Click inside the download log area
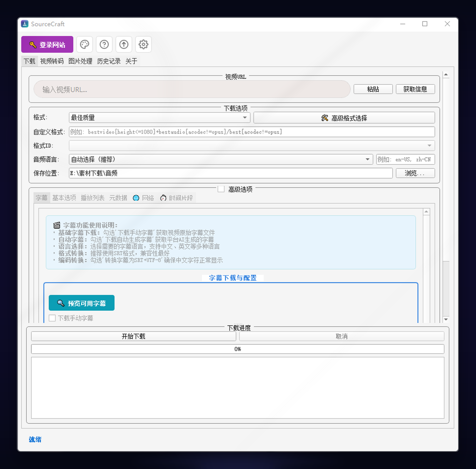This screenshot has width=476, height=469. [x=238, y=388]
